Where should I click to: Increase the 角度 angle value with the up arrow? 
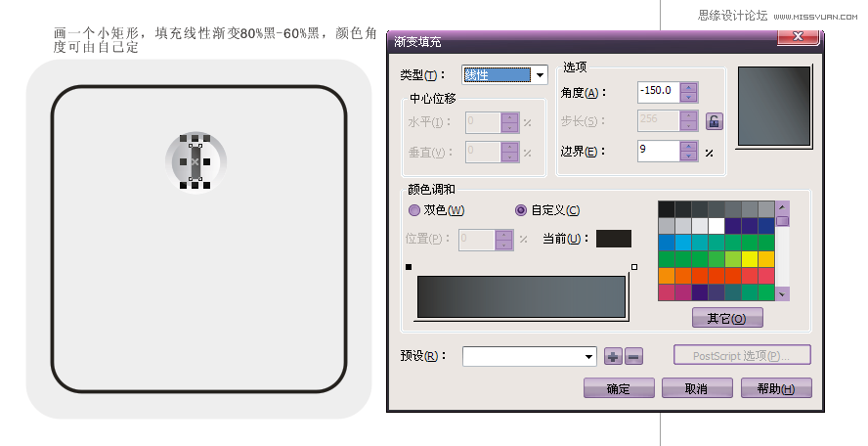tap(689, 86)
